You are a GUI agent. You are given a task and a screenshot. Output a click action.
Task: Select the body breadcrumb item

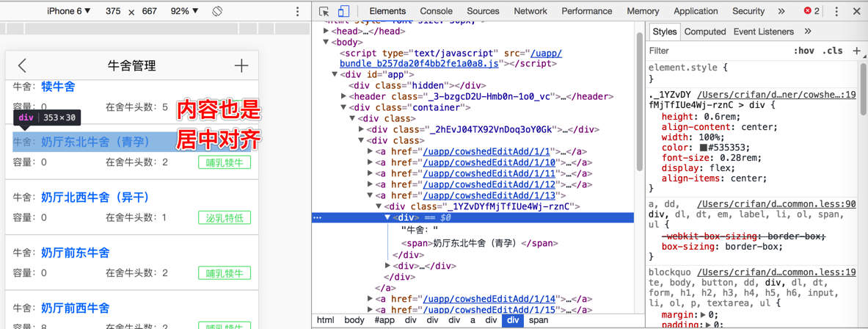(354, 320)
